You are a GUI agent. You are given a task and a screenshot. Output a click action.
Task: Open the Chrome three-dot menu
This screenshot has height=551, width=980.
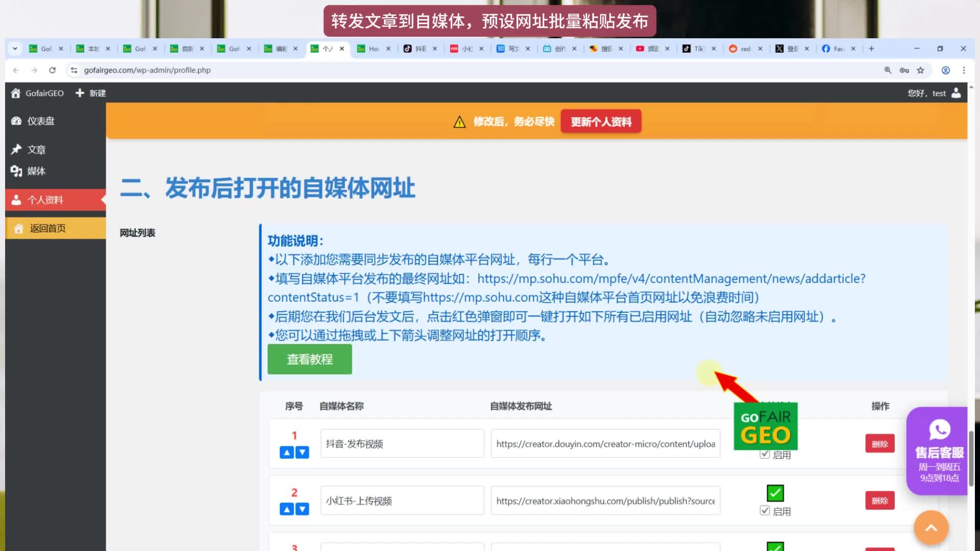[x=964, y=70]
